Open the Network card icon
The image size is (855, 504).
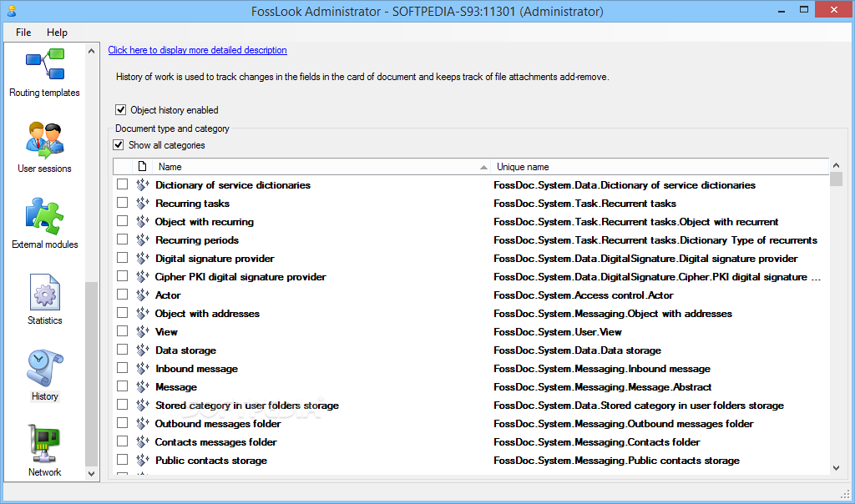click(x=44, y=445)
